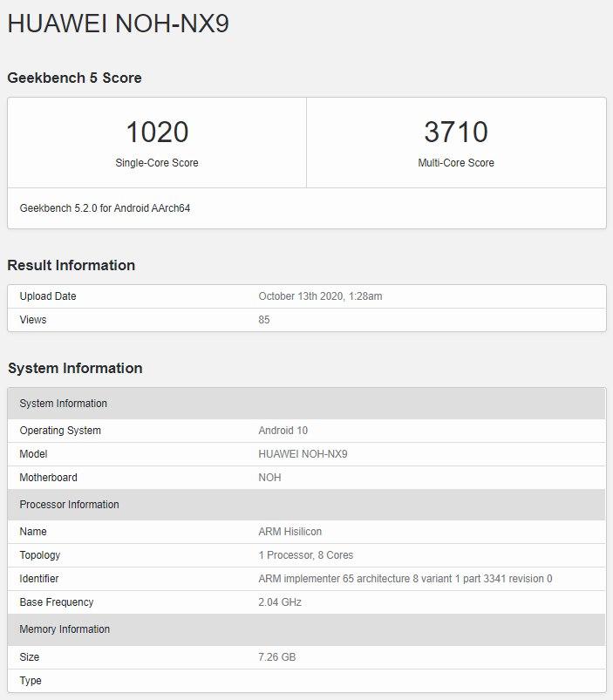Click the base frequency value 2.04 GHz
Viewport: 613px width, 700px height.
click(281, 602)
